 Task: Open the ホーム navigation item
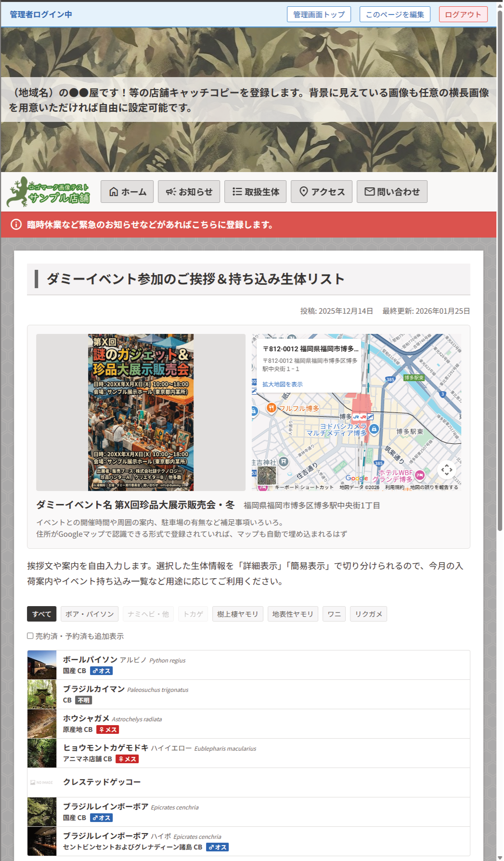(127, 192)
